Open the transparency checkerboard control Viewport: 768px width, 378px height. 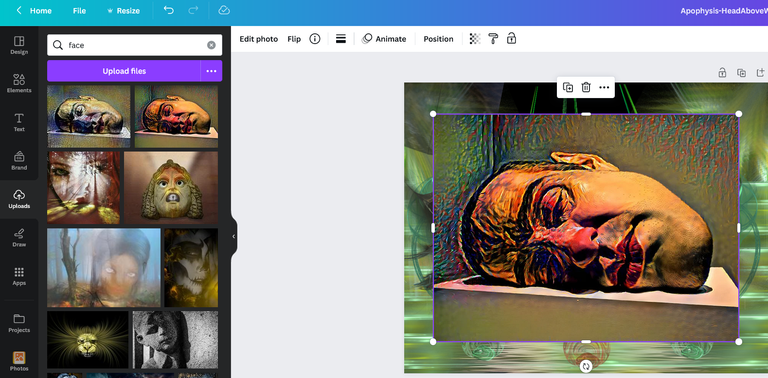point(475,39)
